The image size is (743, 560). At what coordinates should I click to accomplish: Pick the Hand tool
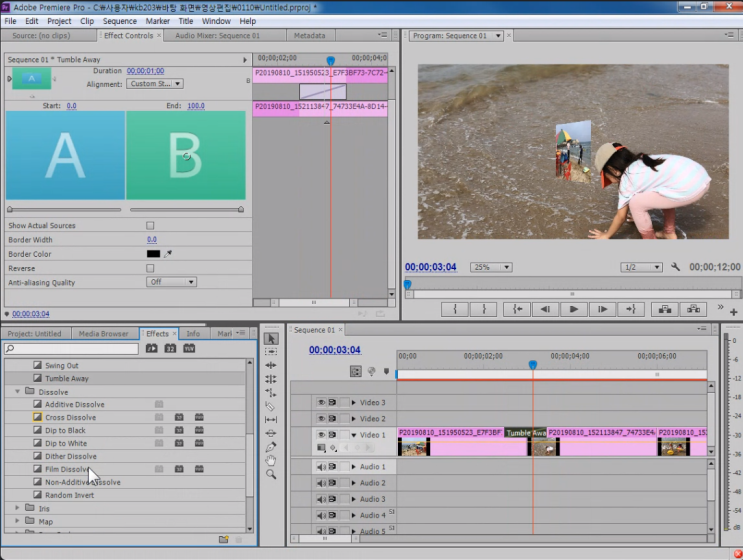point(271,461)
